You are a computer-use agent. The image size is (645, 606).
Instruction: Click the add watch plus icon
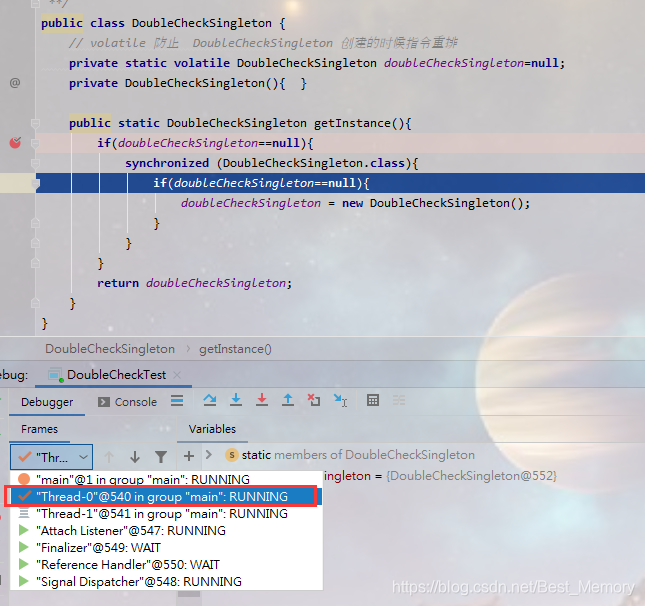(189, 456)
